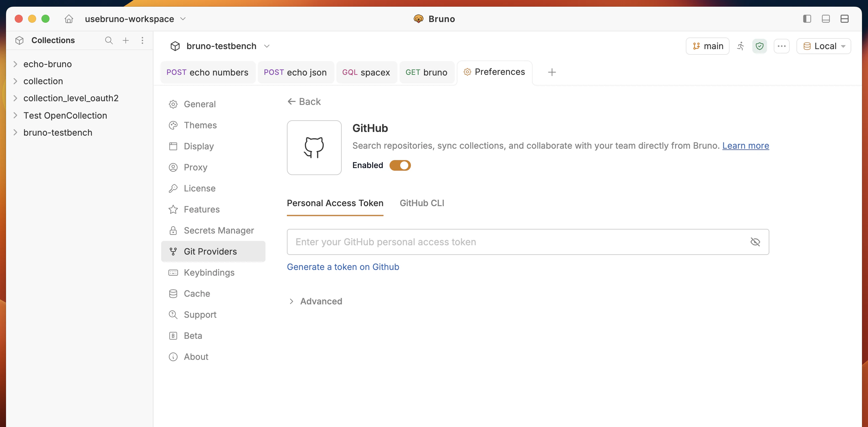868x427 pixels.
Task: Open collections three-dot options menu
Action: [142, 40]
